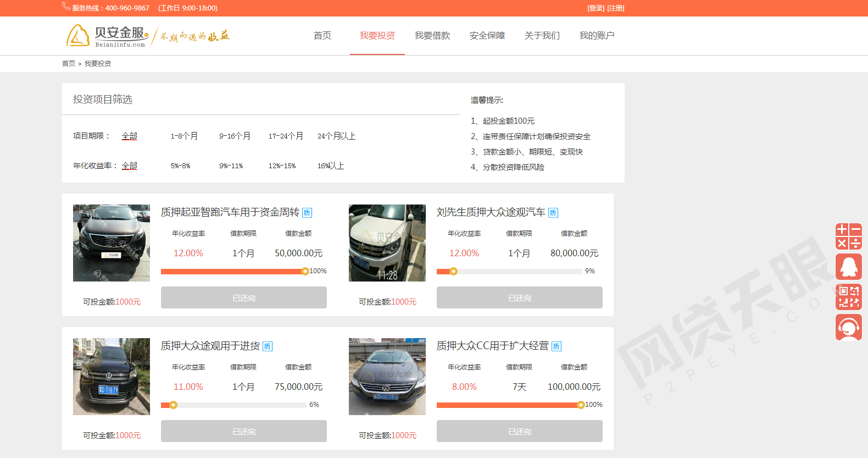Image resolution: width=868 pixels, height=458 pixels.
Task: Click the tip 连带责任保障计划确保投资安全
Action: (x=537, y=136)
